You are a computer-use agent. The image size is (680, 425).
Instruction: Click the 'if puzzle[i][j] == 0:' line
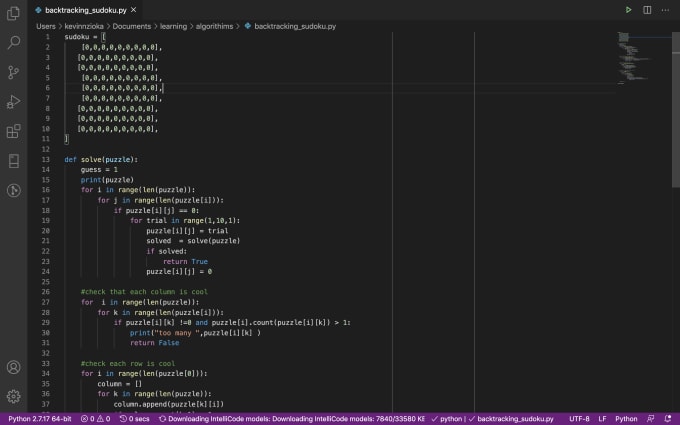point(156,211)
